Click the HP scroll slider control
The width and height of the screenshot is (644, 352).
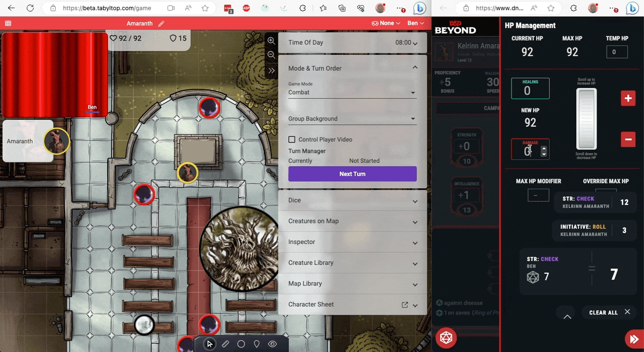586,119
